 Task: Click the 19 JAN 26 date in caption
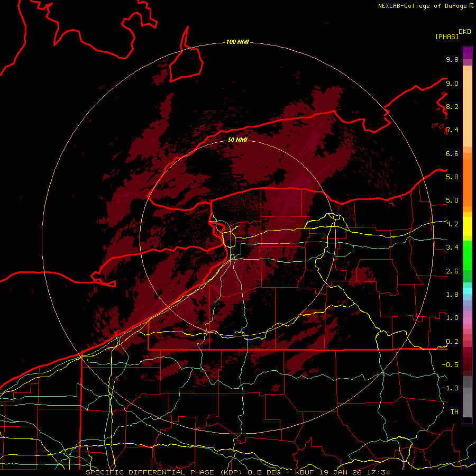tap(342, 472)
